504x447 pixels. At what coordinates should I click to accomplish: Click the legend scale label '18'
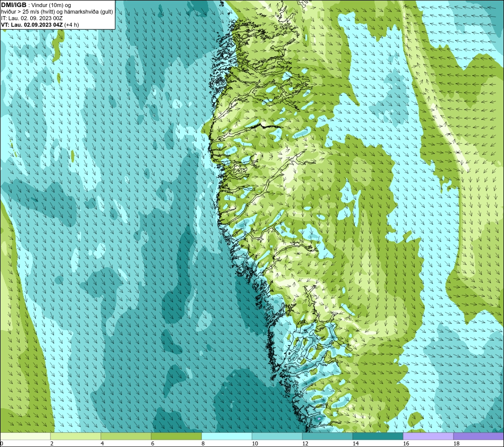pos(456,444)
